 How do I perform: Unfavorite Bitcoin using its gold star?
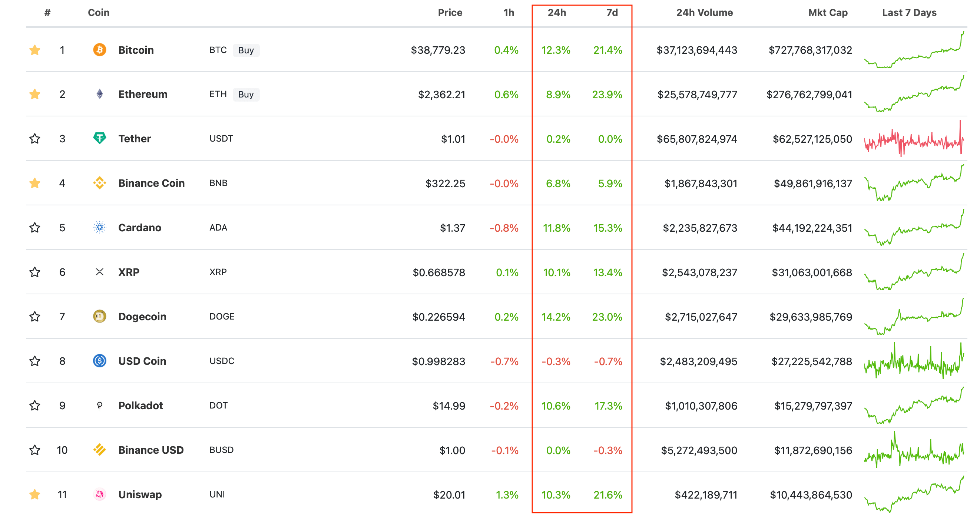point(34,50)
